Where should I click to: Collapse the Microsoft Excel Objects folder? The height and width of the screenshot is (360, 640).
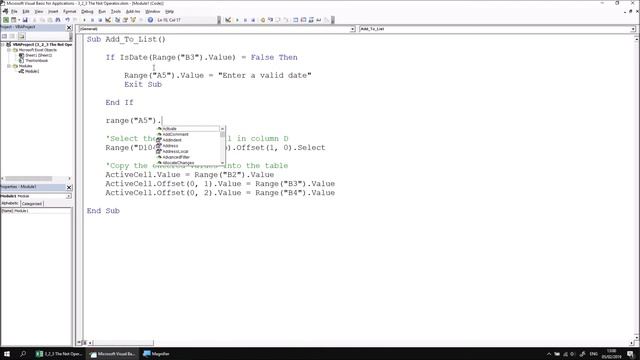coord(9,50)
